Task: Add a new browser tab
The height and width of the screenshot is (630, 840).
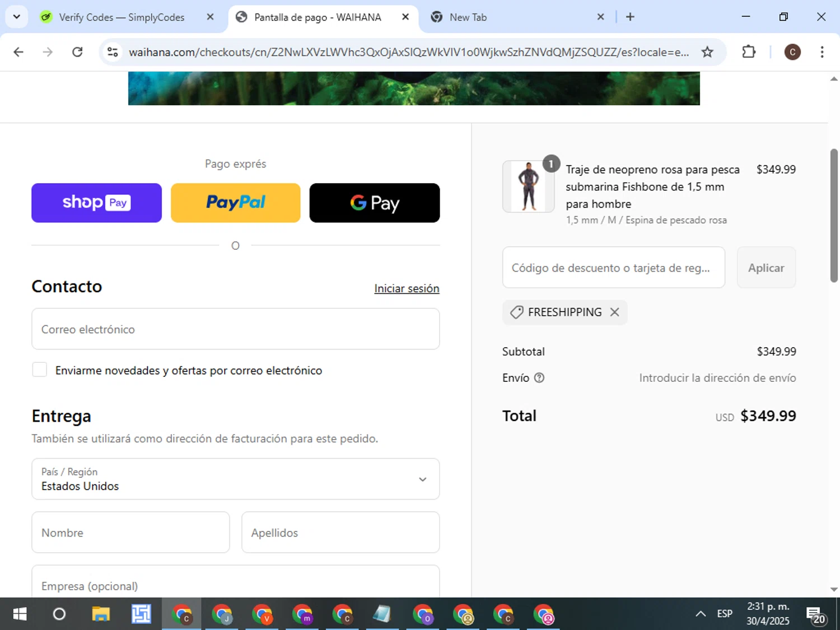Action: 630,17
